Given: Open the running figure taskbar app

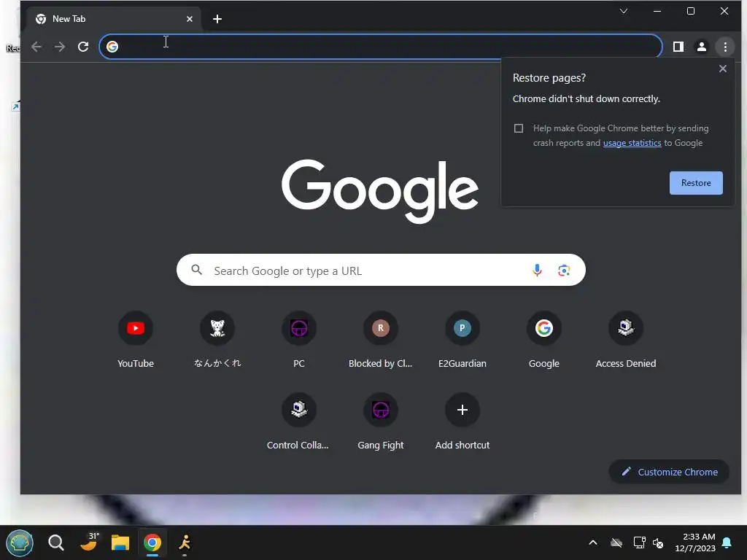Looking at the screenshot, I should (x=185, y=542).
